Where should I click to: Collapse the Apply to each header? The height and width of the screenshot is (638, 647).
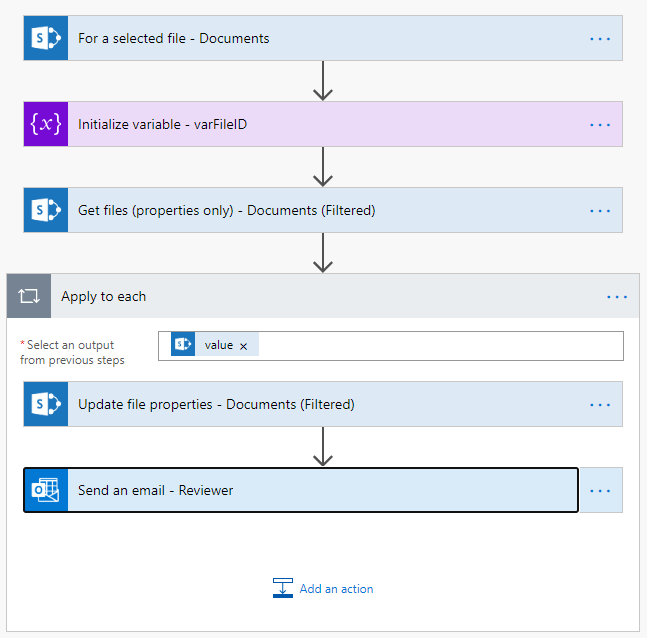click(x=300, y=296)
